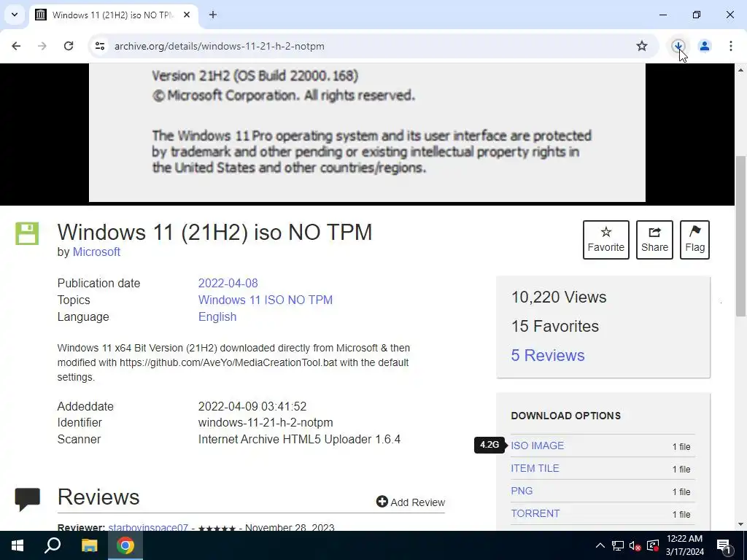Viewport: 747px width, 560px height.
Task: Open File Explorer from taskbar
Action: 89,545
